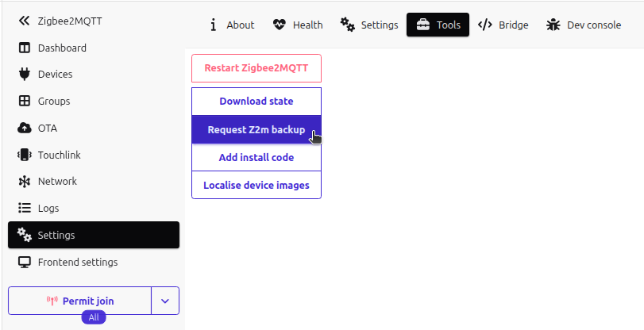
Task: Click the Tools toolbox icon
Action: point(422,25)
